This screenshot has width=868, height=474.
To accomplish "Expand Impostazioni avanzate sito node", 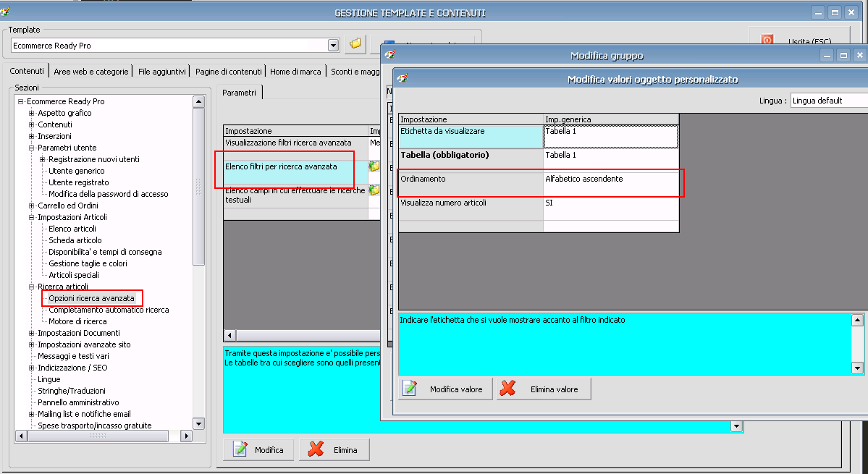I will pyautogui.click(x=32, y=344).
